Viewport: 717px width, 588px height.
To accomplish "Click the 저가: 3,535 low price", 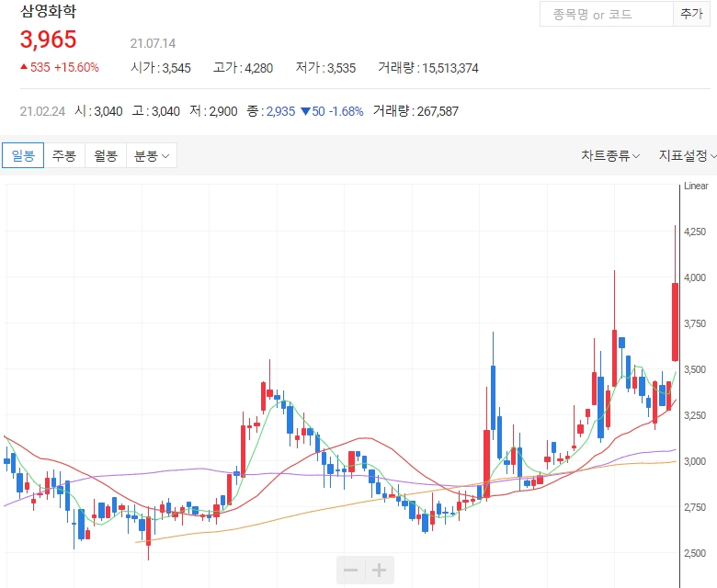I will (x=325, y=68).
